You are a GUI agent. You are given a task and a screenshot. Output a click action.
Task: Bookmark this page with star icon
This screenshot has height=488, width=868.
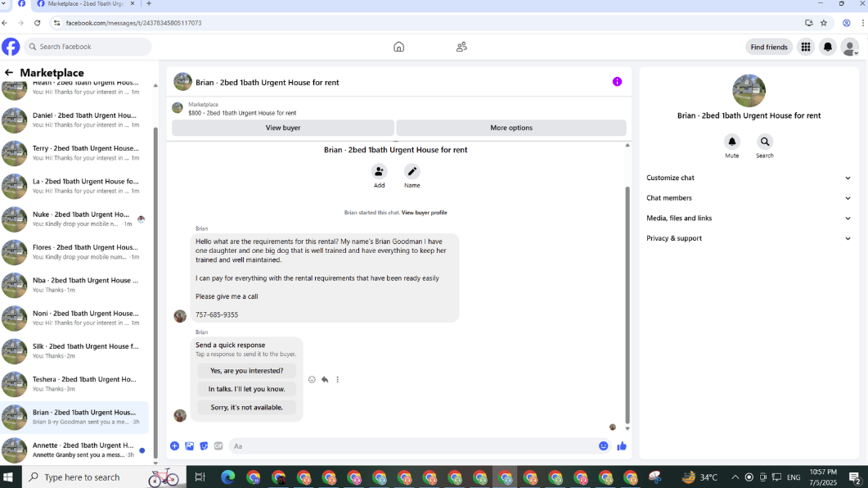(824, 23)
